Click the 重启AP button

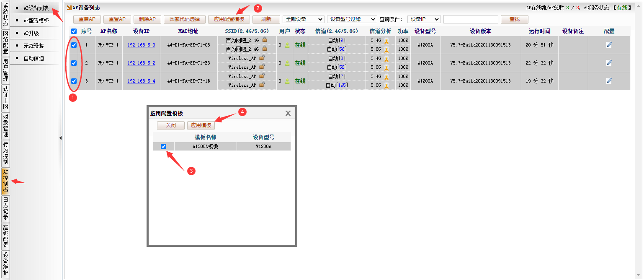pos(87,19)
